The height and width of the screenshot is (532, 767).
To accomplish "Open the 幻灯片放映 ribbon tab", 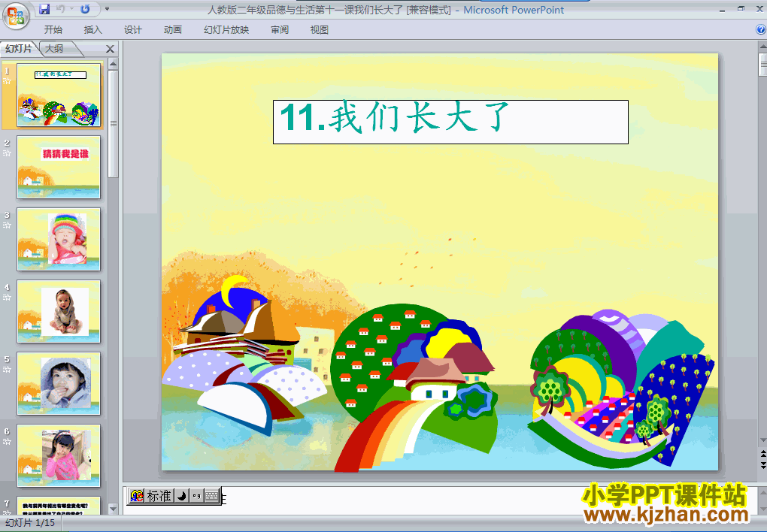I will click(x=226, y=30).
